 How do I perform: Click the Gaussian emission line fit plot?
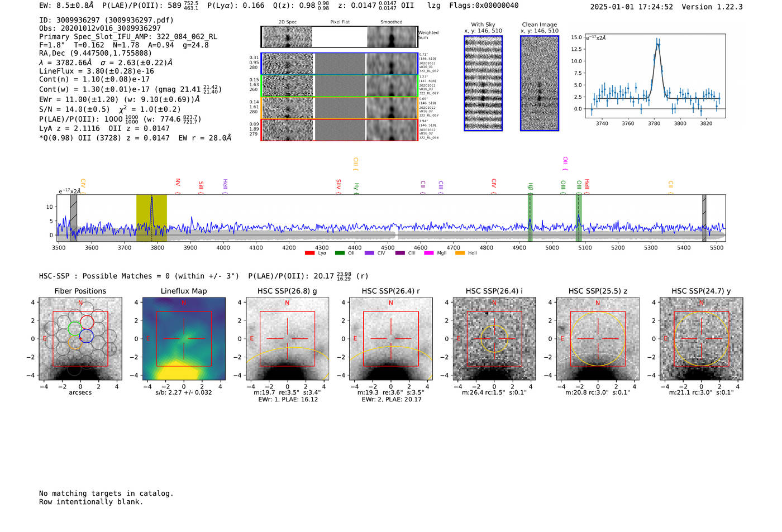click(655, 76)
